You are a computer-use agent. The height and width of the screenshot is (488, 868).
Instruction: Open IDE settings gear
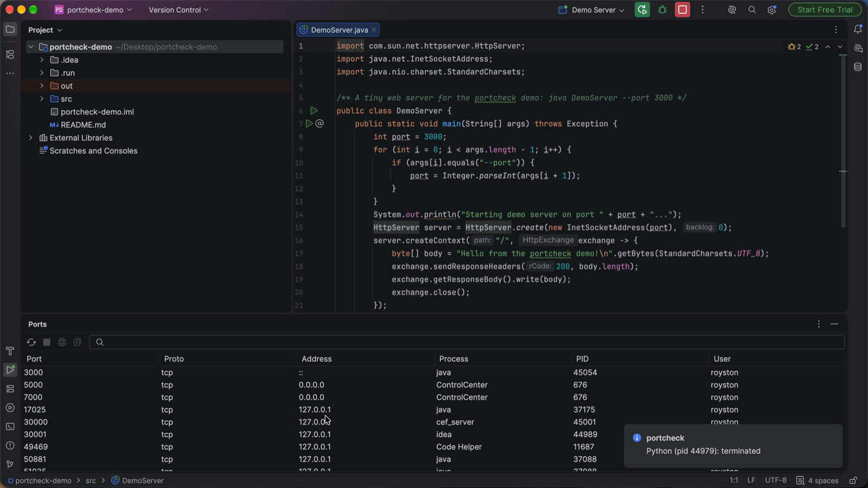pyautogui.click(x=772, y=10)
